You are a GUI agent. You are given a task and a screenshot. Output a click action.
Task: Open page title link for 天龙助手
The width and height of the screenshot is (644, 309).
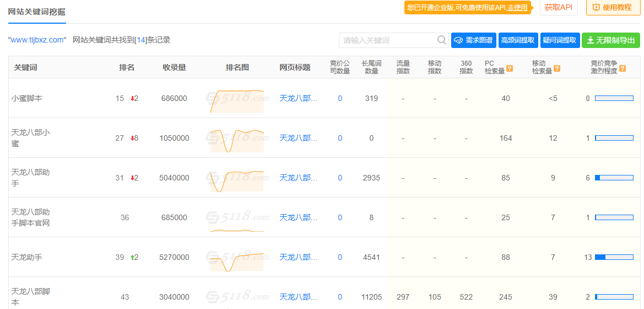[x=299, y=257]
